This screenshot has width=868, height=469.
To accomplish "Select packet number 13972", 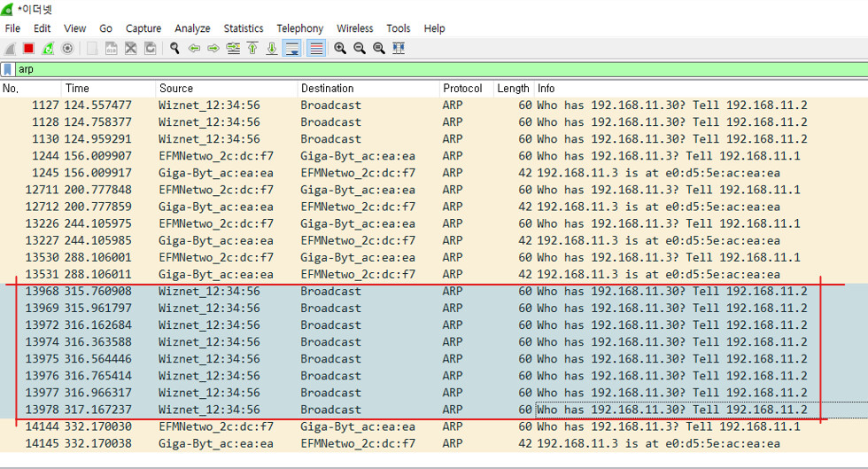I will 434,324.
